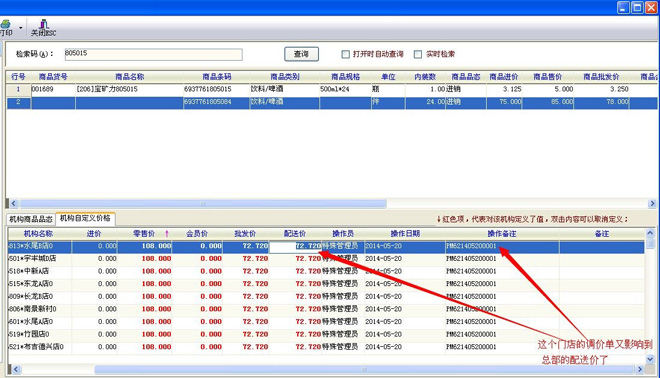Click the upper grid horizontal scrollbar thumb
Screen dimensions: 660x378
(x=203, y=204)
